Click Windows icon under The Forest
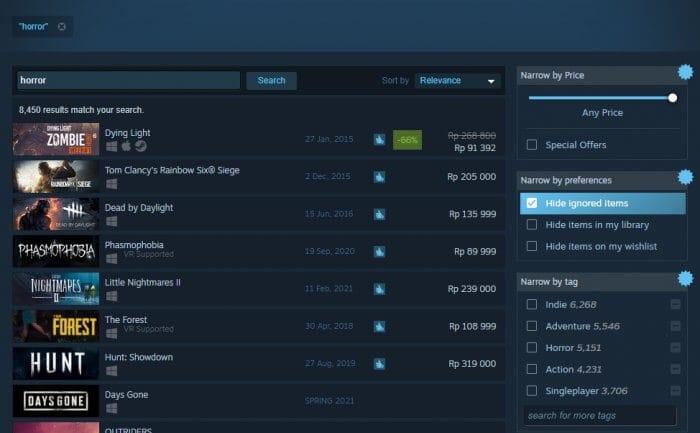 click(x=112, y=333)
